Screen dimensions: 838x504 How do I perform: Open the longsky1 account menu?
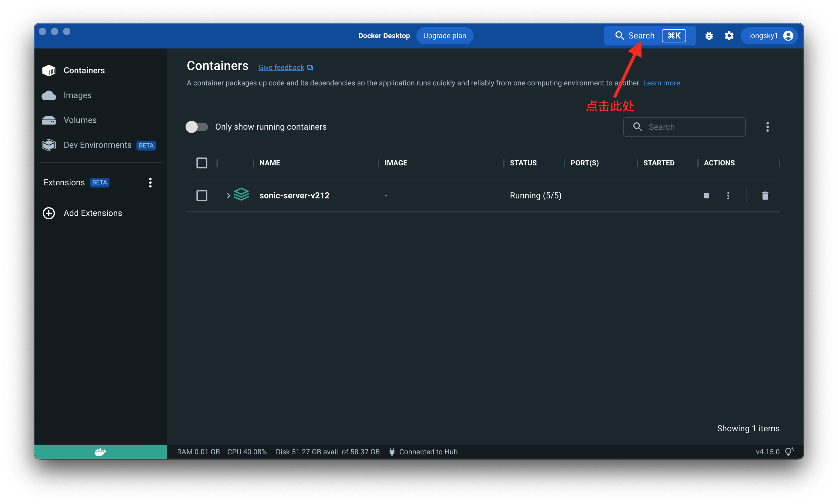[769, 36]
